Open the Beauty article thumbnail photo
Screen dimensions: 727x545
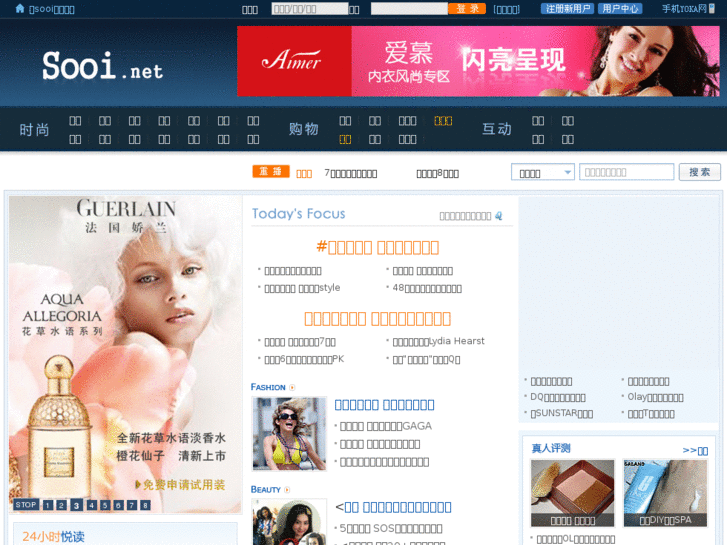[289, 522]
